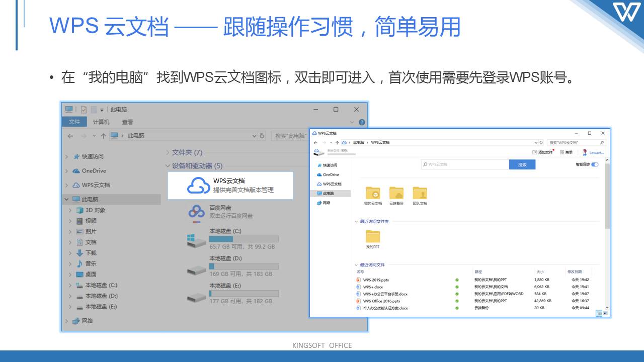Image resolution: width=644 pixels, height=362 pixels.
Task: Select 网络 in WPS云文档 window sidebar
Action: (x=324, y=203)
